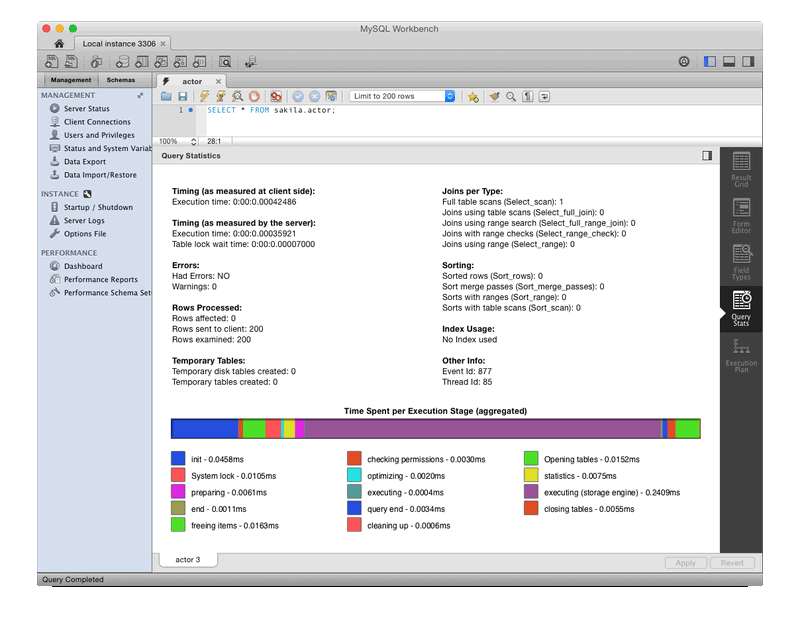
Task: Click the Apply button
Action: pos(686,562)
